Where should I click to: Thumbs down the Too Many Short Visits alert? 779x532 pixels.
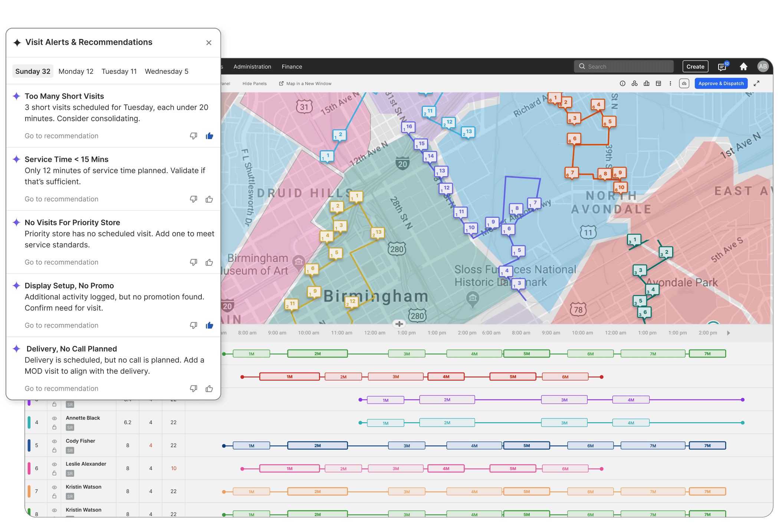point(193,136)
